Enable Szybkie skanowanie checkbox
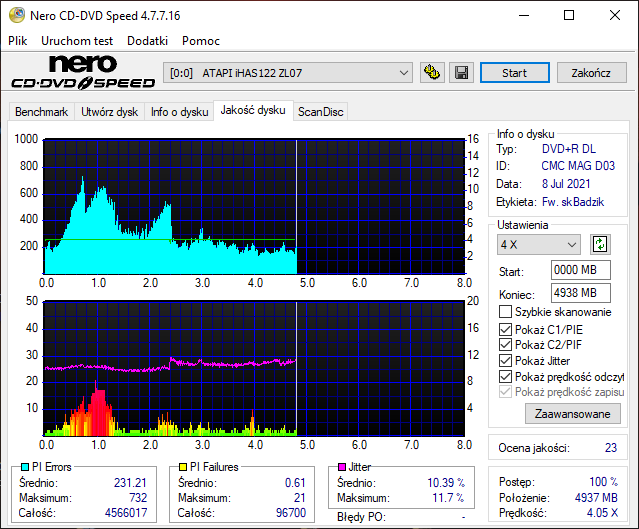 505,312
